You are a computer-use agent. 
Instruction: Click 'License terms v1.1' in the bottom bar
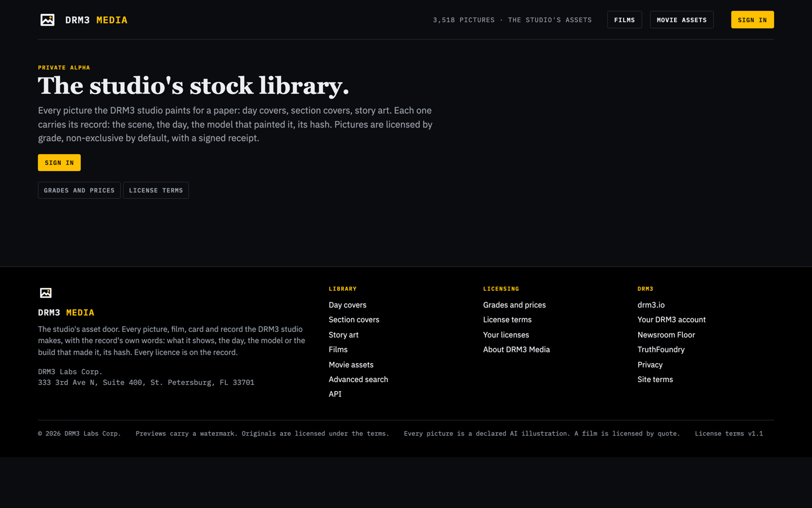pos(729,433)
